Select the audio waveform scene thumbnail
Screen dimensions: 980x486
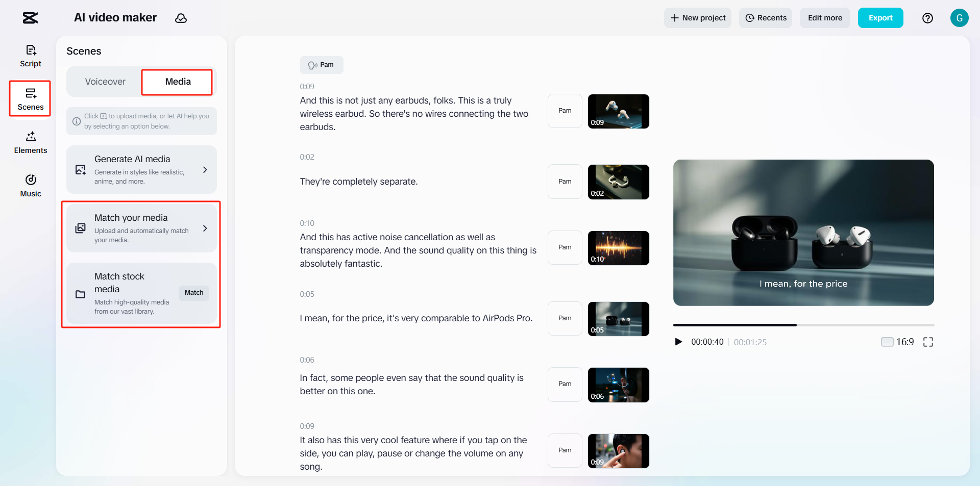tap(618, 248)
